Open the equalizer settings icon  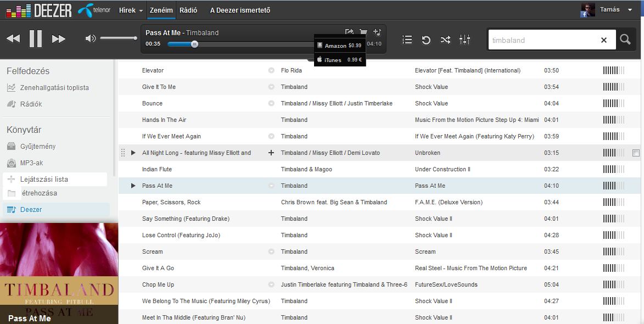(464, 40)
